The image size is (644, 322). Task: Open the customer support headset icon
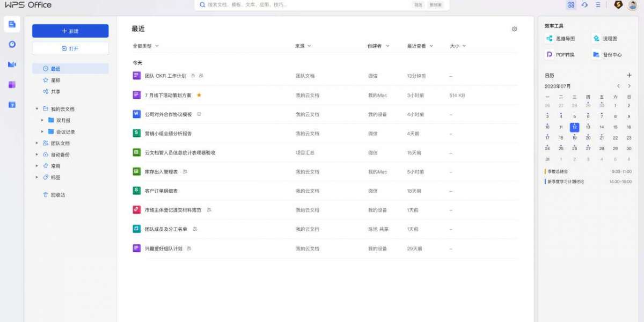pos(584,5)
